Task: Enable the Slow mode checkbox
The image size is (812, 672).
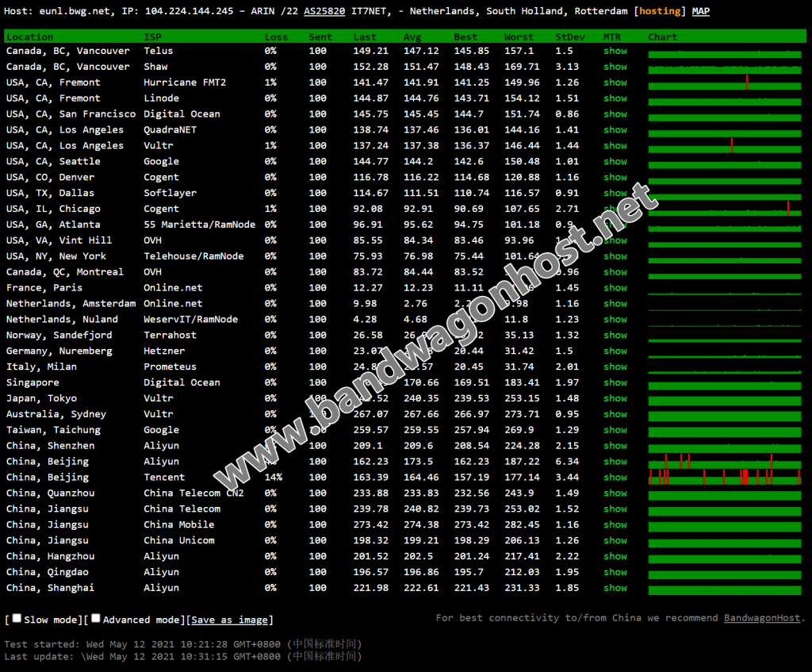Action: (17, 618)
